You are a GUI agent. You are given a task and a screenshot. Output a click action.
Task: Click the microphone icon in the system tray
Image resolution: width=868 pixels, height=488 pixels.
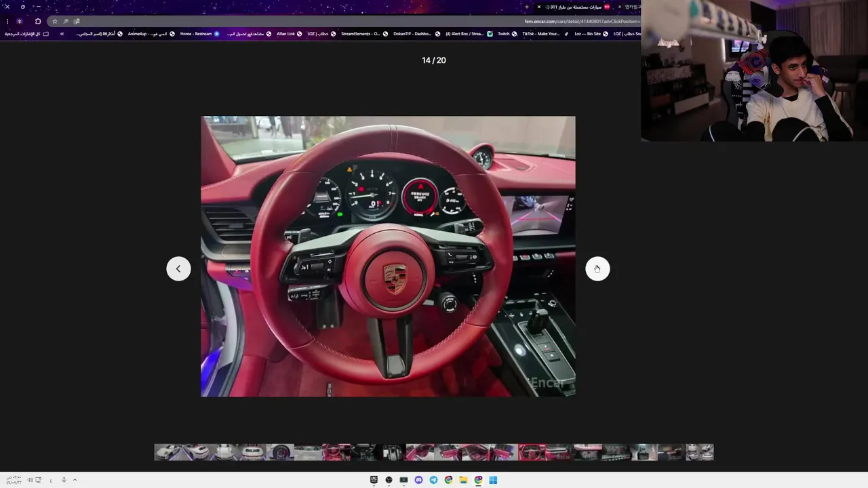point(64,480)
